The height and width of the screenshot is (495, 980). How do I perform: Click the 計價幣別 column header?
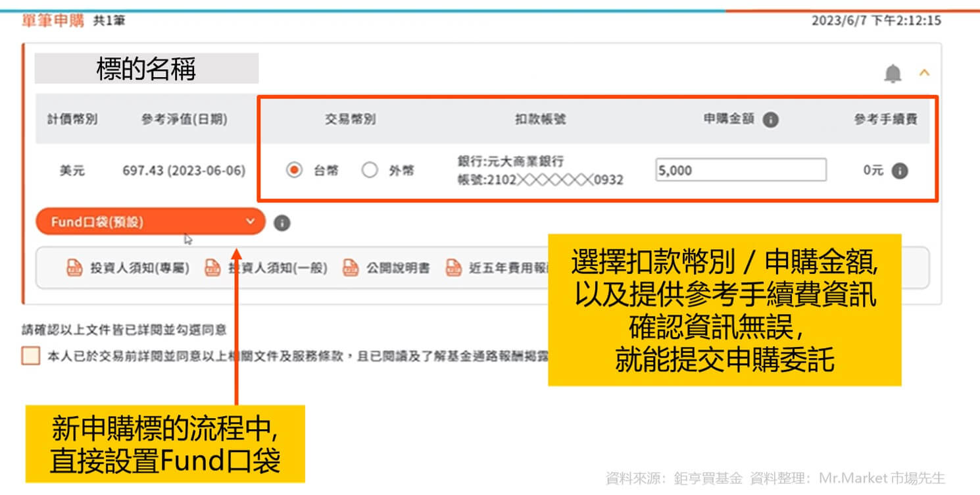[x=72, y=119]
